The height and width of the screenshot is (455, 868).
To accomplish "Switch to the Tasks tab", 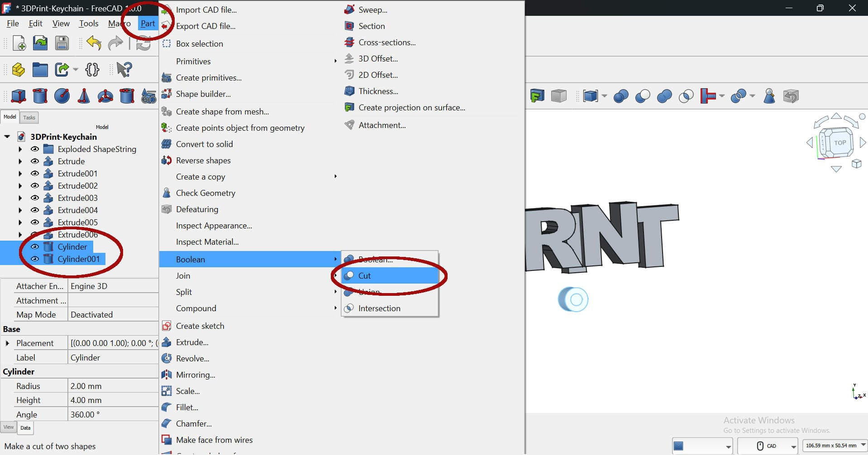I will pos(29,118).
